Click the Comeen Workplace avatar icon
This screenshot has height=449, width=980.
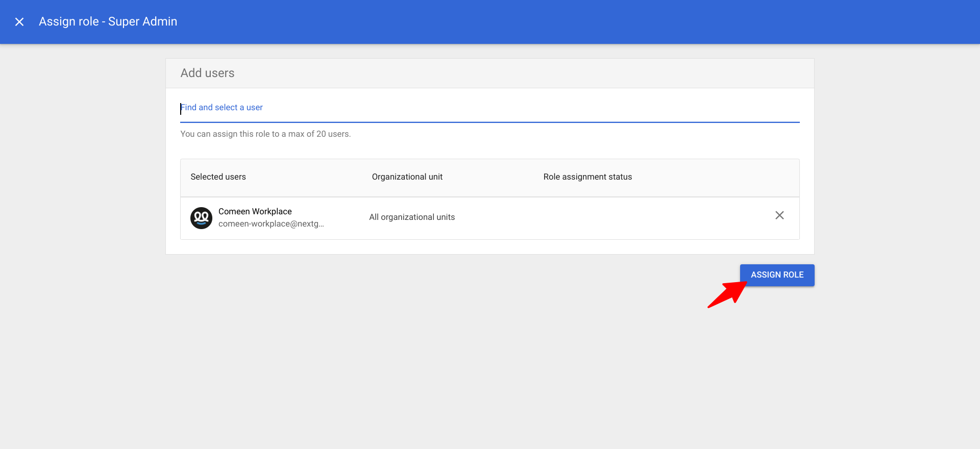click(x=201, y=218)
